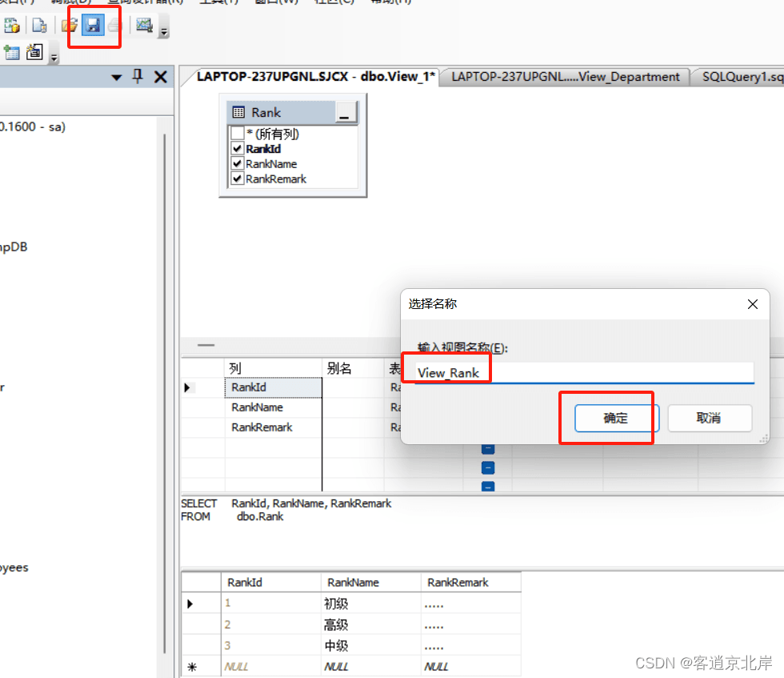Switch to the dbo.View_1* tab
This screenshot has height=678, width=784.
tap(315, 77)
